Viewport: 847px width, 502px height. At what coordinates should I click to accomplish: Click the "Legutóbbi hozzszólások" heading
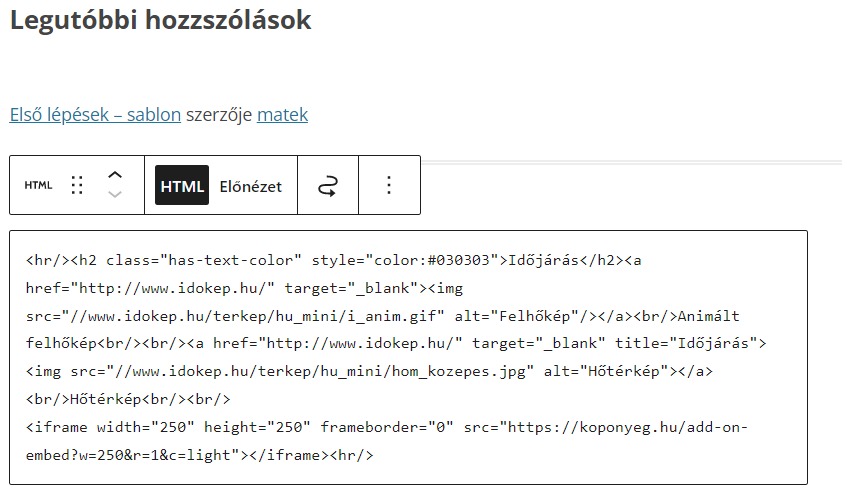160,20
